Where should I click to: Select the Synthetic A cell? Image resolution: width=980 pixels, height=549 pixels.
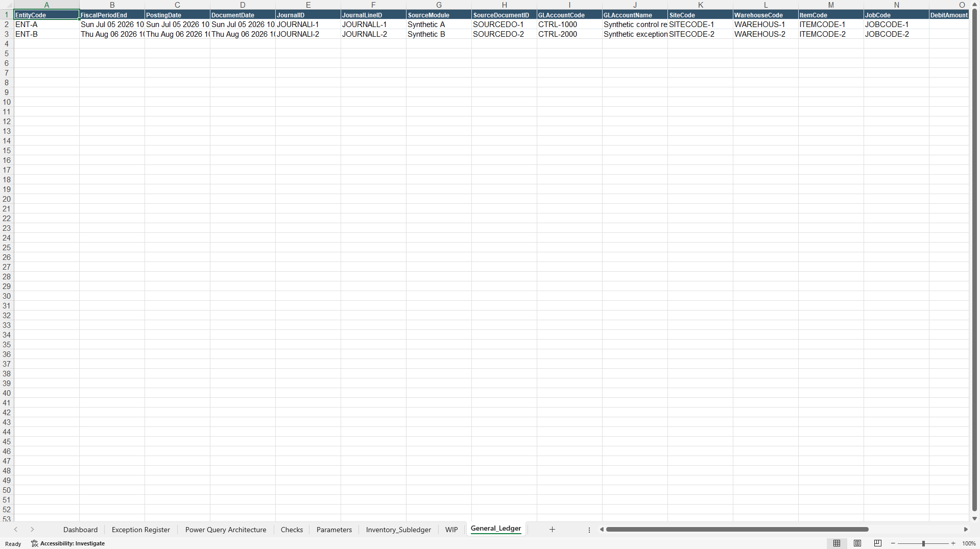tap(439, 25)
